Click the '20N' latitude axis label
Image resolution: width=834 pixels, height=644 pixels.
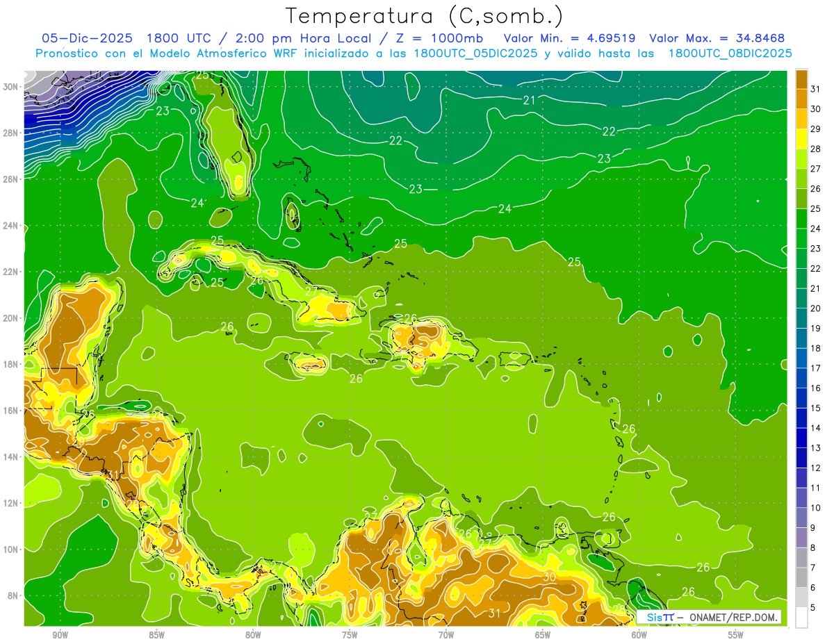click(x=11, y=317)
